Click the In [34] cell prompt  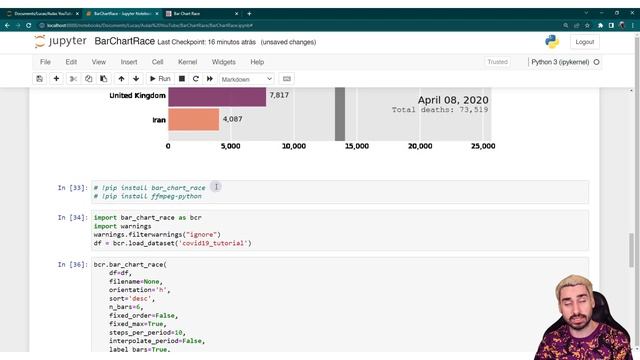tap(72, 218)
